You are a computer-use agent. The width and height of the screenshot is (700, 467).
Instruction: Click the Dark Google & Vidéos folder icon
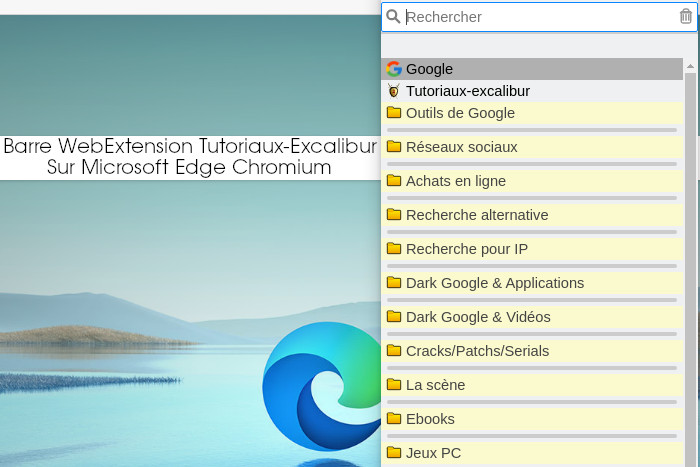point(394,317)
